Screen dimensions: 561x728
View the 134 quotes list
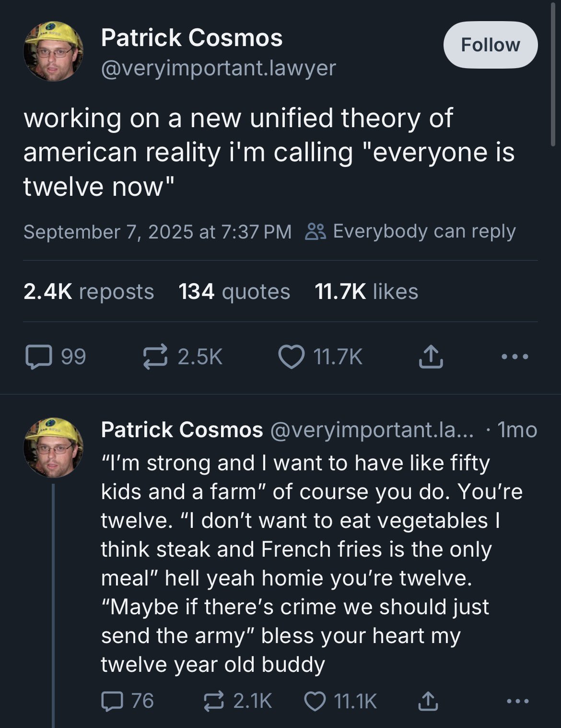click(x=234, y=291)
